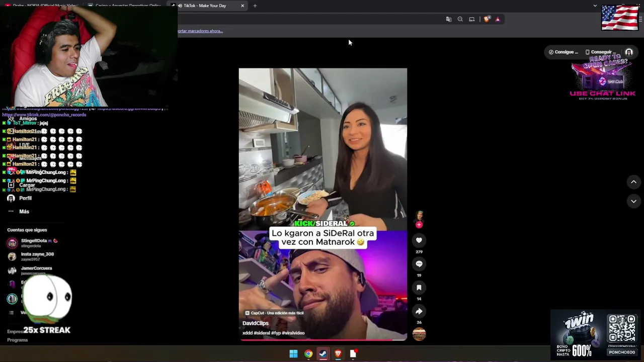
Task: Open the spinning sound disc of the video
Action: pyautogui.click(x=419, y=334)
